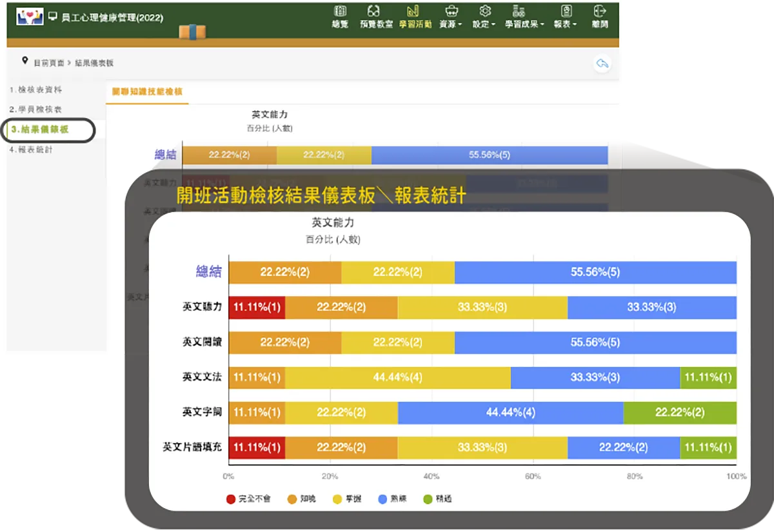Click the blue back arrow icon
This screenshot has height=532, width=774.
(x=602, y=64)
